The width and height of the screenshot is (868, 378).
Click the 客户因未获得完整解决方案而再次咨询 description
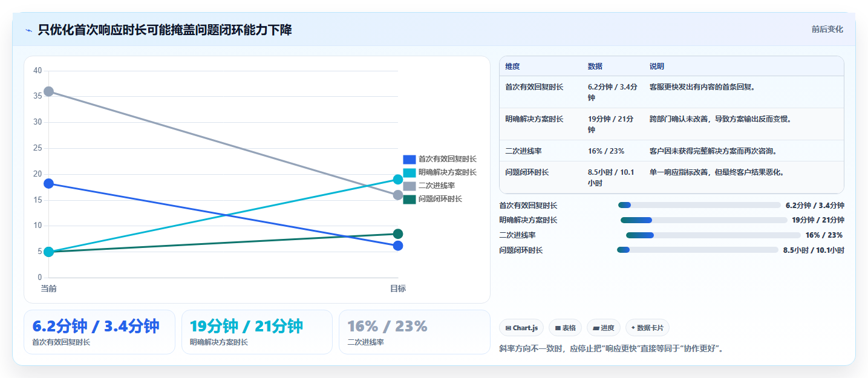[713, 151]
